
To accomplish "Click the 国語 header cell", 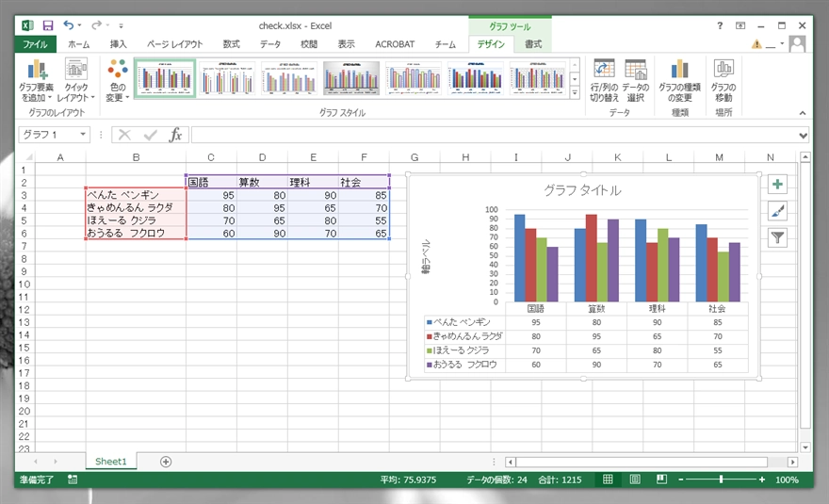I will click(211, 183).
